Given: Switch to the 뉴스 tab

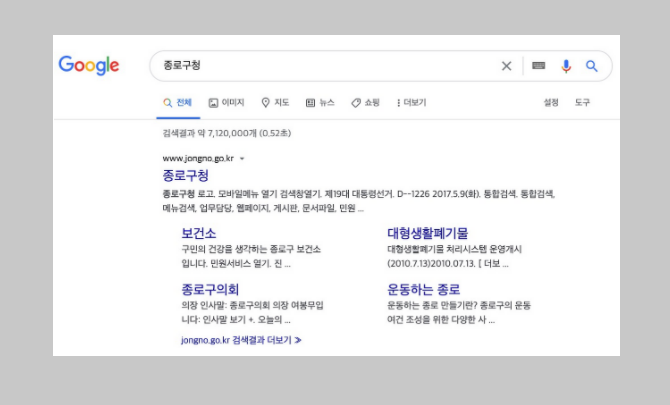Looking at the screenshot, I should coord(320,103).
